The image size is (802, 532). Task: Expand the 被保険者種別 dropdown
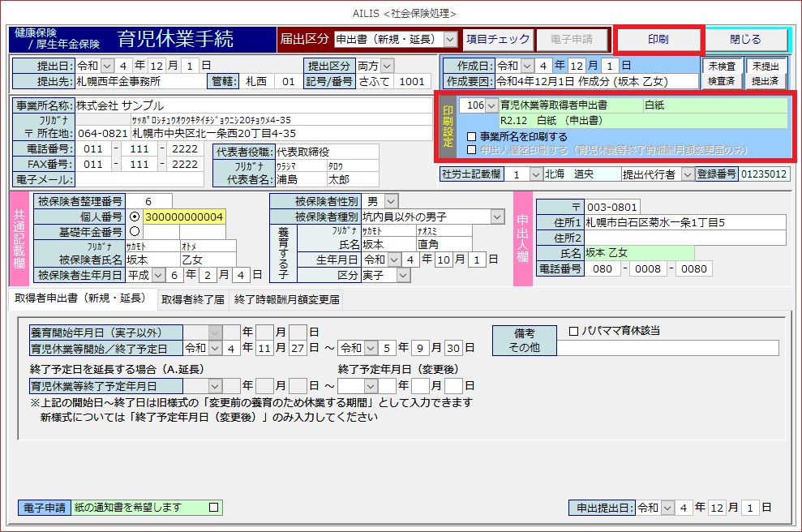497,217
